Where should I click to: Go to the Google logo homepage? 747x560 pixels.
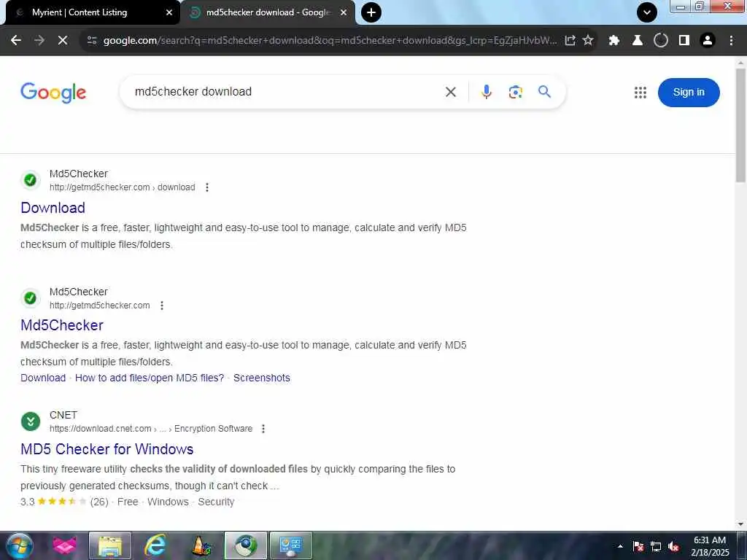pos(53,93)
